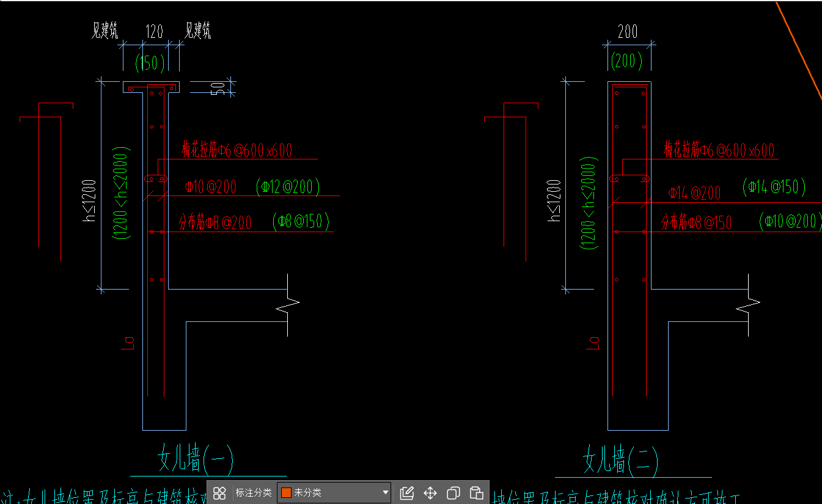Click right green (1200<h≤2000) dimension
This screenshot has width=822, height=504.
(589, 203)
